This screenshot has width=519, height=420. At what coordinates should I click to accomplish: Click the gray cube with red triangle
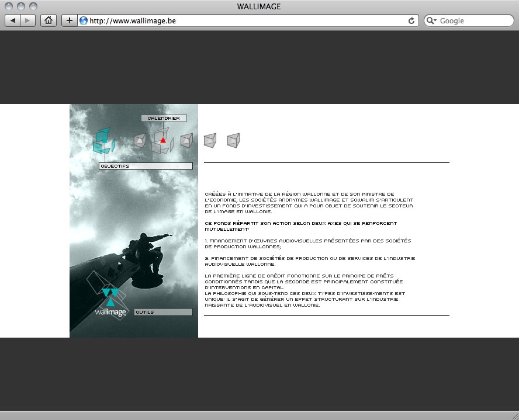(x=162, y=140)
